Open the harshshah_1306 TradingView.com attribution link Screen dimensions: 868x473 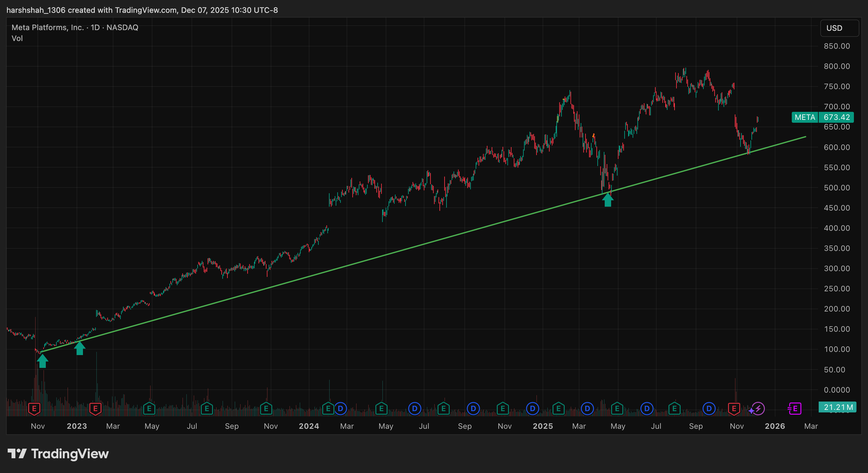tap(142, 10)
